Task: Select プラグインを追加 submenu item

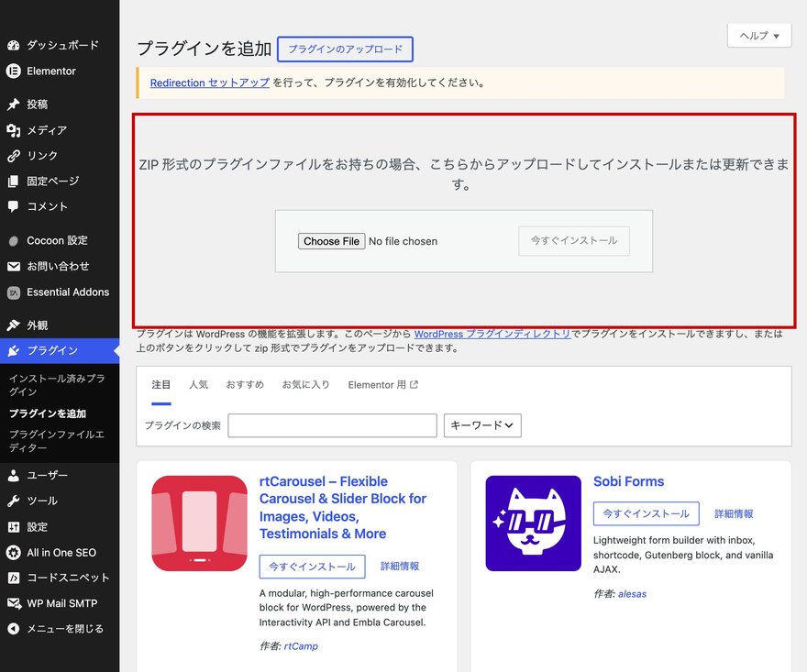Action: coord(48,413)
